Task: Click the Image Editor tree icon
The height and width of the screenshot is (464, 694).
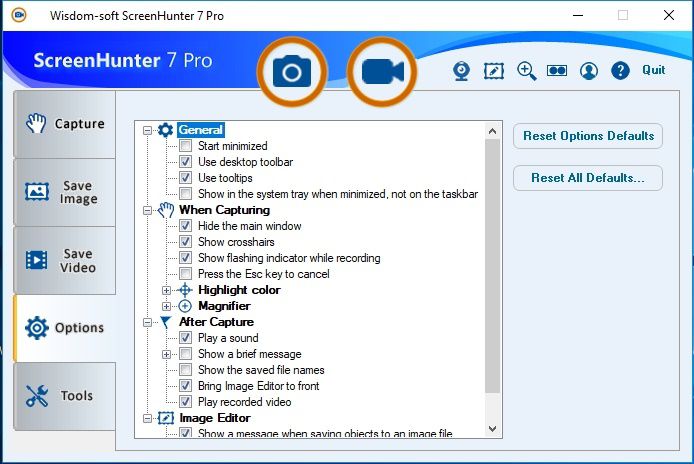Action: point(166,418)
